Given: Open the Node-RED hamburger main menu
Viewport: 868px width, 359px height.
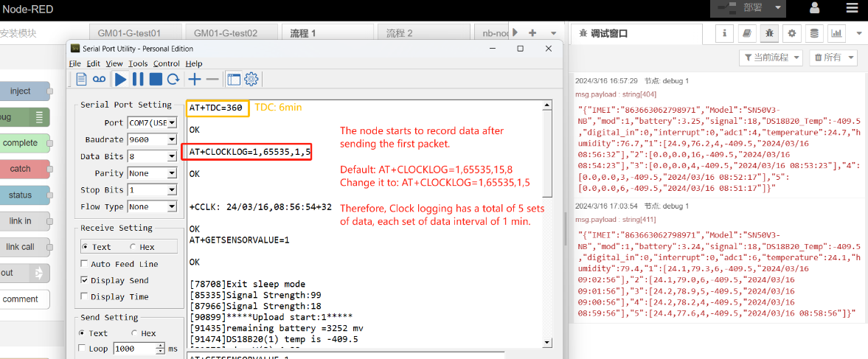Looking at the screenshot, I should coord(852,8).
